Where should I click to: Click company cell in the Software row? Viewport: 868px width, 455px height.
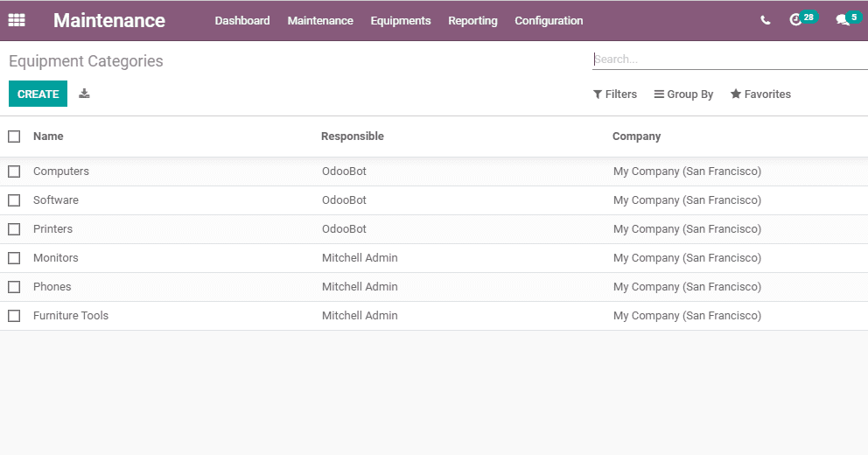pyautogui.click(x=687, y=200)
